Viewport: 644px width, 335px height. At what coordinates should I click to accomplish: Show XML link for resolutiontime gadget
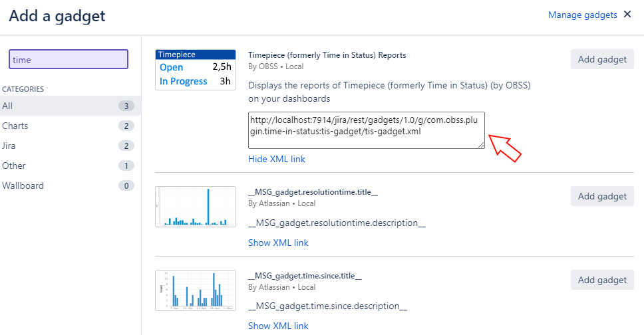click(278, 243)
